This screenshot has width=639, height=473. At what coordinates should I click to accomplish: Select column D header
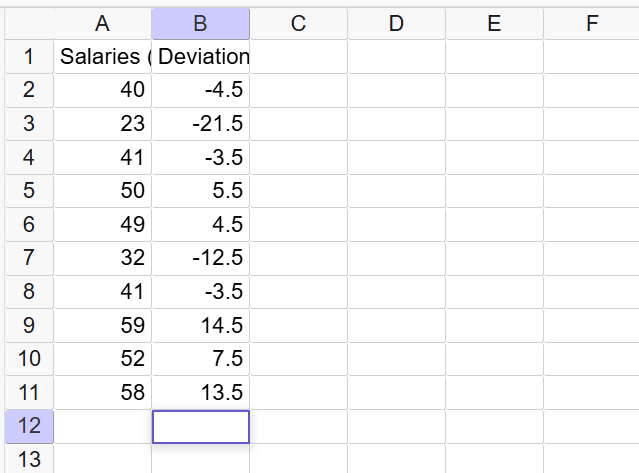point(397,24)
